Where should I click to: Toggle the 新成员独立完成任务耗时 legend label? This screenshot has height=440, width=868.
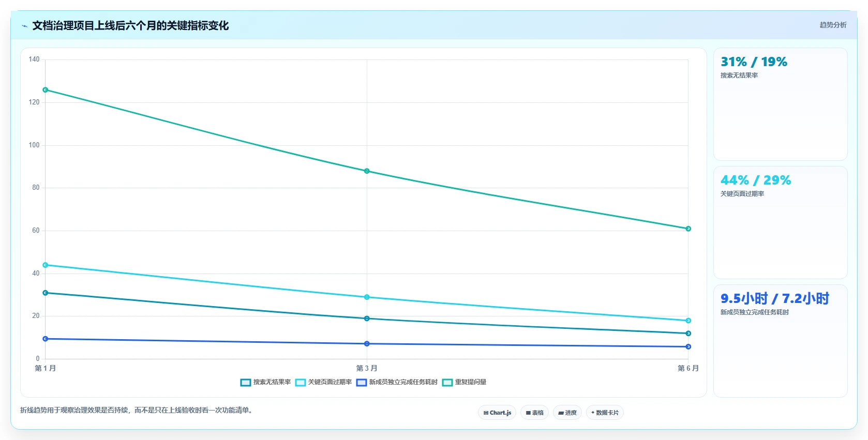pyautogui.click(x=403, y=382)
